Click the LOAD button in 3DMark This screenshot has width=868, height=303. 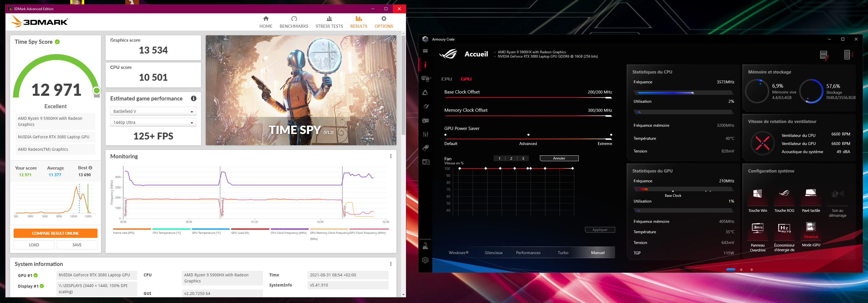click(x=34, y=245)
